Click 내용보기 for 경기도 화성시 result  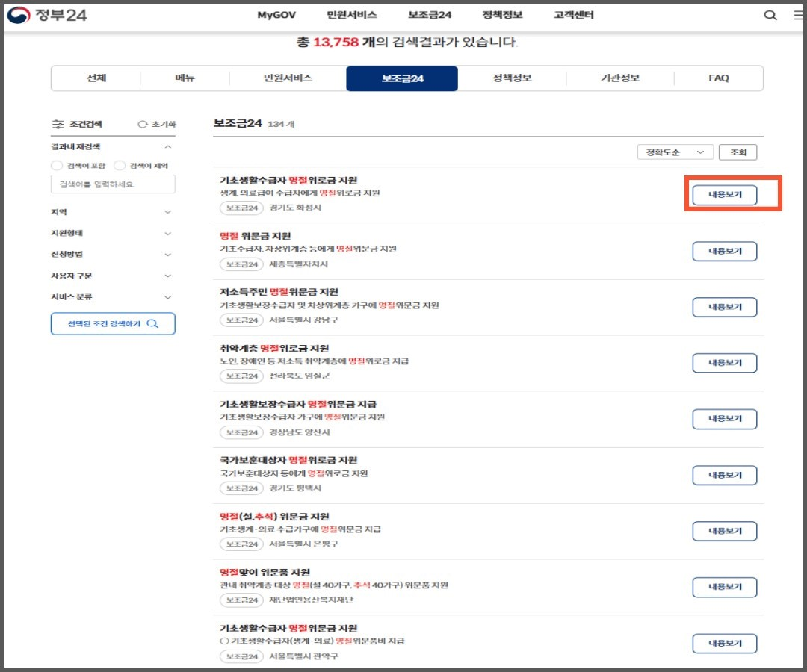[725, 195]
